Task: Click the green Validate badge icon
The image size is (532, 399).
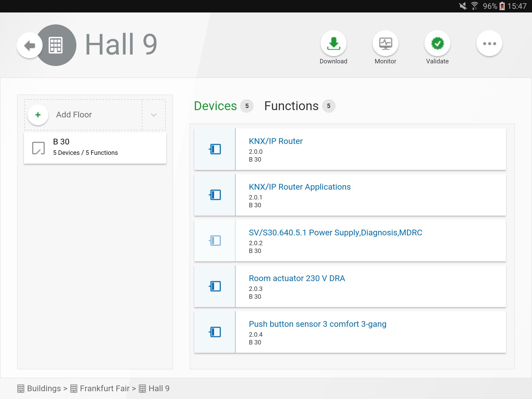Action: pyautogui.click(x=437, y=43)
